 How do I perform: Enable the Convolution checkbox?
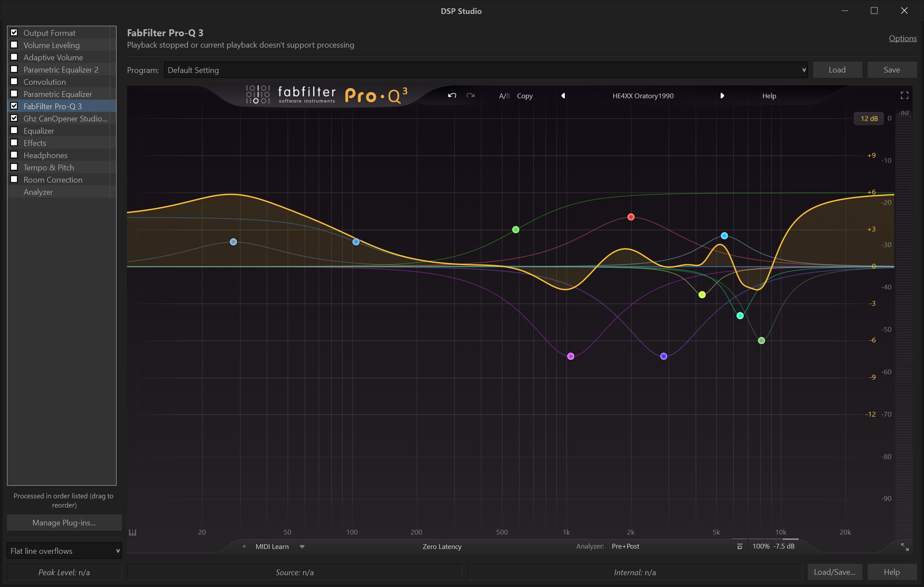click(x=14, y=81)
